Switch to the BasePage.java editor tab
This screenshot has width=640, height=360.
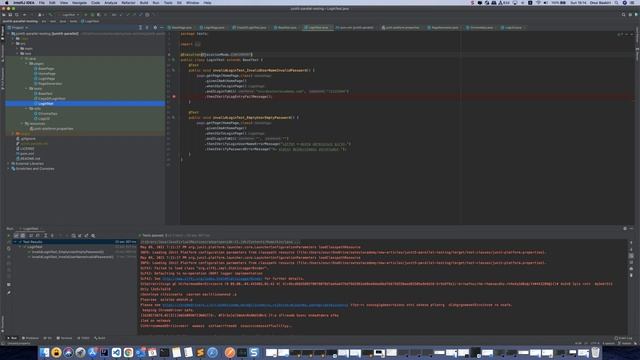coord(180,28)
